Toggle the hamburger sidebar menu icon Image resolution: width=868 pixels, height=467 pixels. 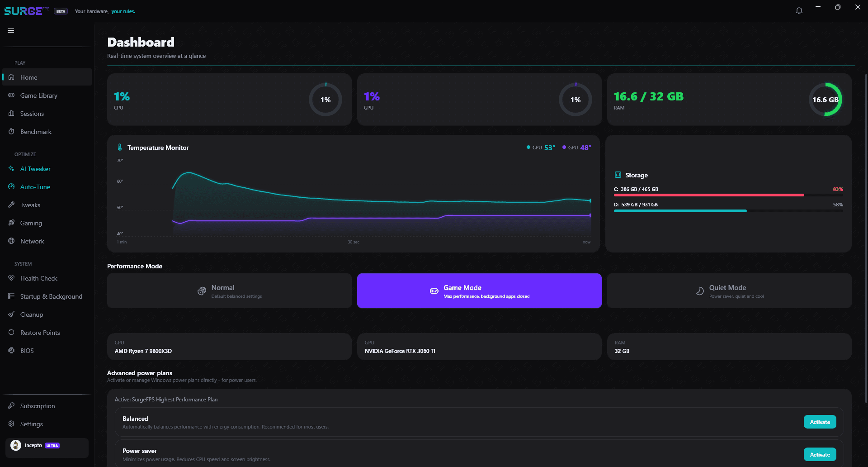pyautogui.click(x=11, y=30)
